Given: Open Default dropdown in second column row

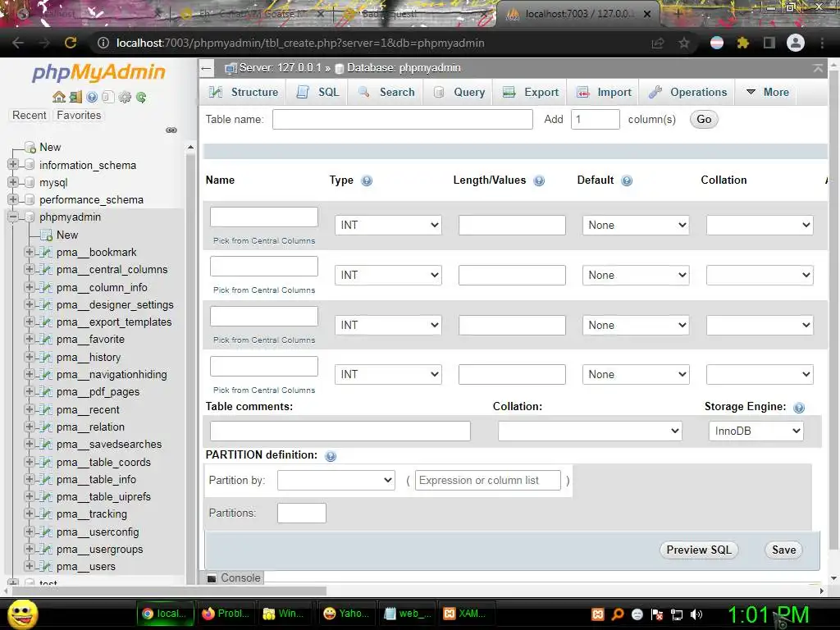Looking at the screenshot, I should tap(636, 276).
